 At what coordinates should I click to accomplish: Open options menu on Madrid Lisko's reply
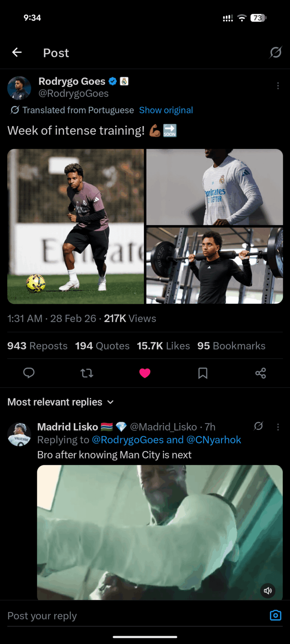coord(278,426)
